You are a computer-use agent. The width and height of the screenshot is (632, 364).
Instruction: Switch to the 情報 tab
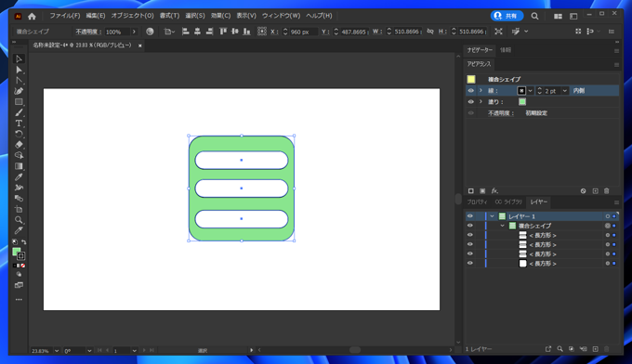506,50
